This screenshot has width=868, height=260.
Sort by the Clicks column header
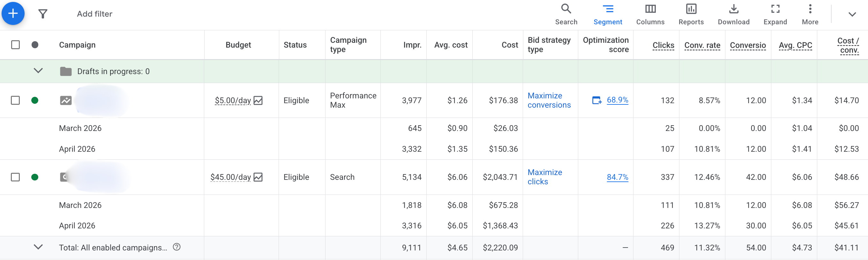pos(663,45)
